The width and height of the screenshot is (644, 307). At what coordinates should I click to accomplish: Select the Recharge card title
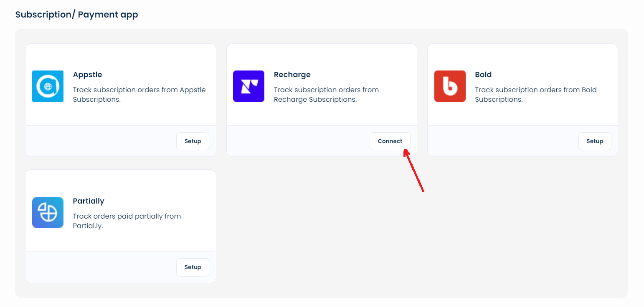[292, 75]
